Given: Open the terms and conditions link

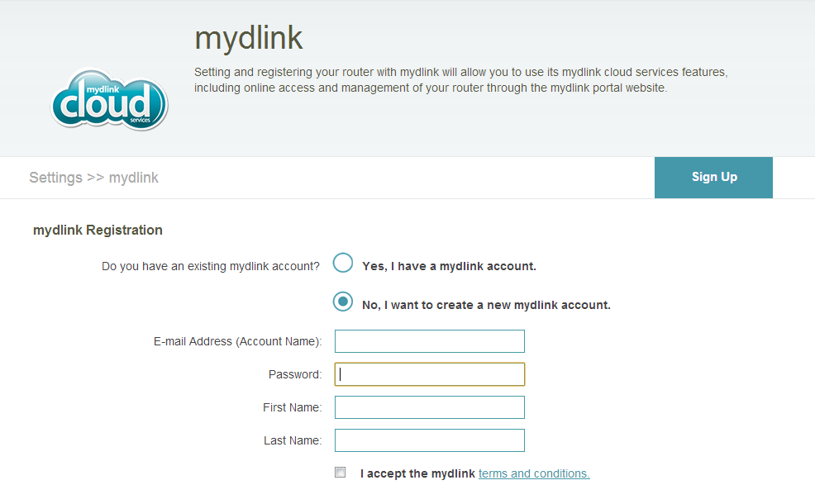Looking at the screenshot, I should pyautogui.click(x=534, y=473).
